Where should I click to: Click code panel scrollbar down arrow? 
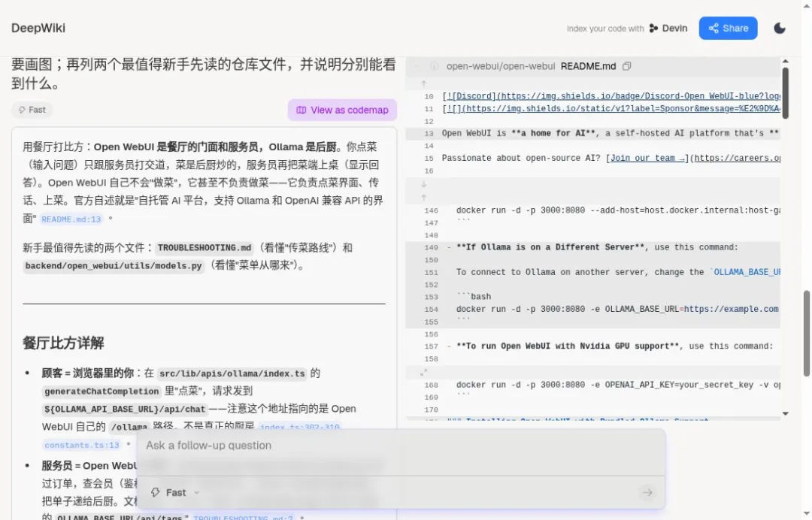785,413
